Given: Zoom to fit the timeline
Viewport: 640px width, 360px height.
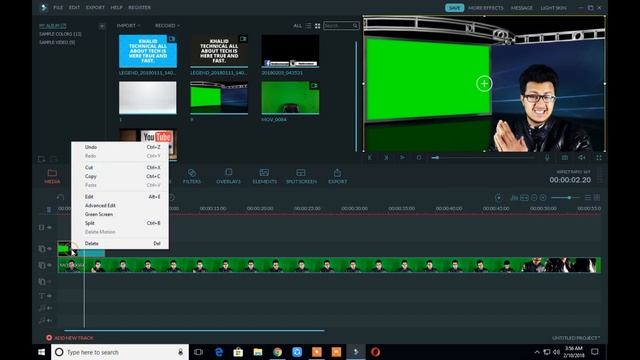Looking at the screenshot, I should tap(524, 198).
